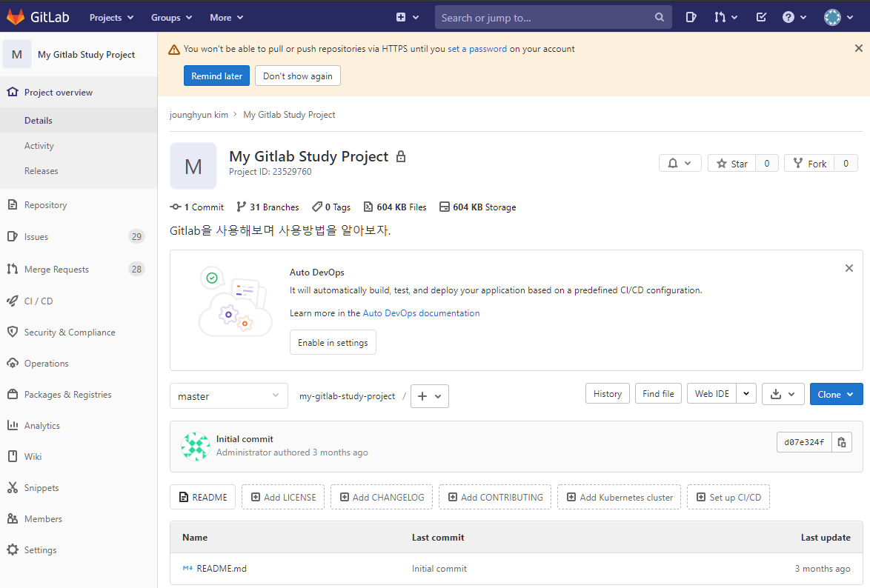Image resolution: width=870 pixels, height=588 pixels.
Task: Open 604 KB Files link
Action: click(395, 207)
